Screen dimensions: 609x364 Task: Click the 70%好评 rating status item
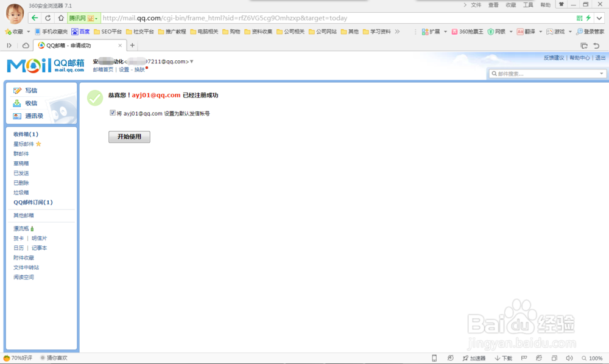tap(18, 358)
